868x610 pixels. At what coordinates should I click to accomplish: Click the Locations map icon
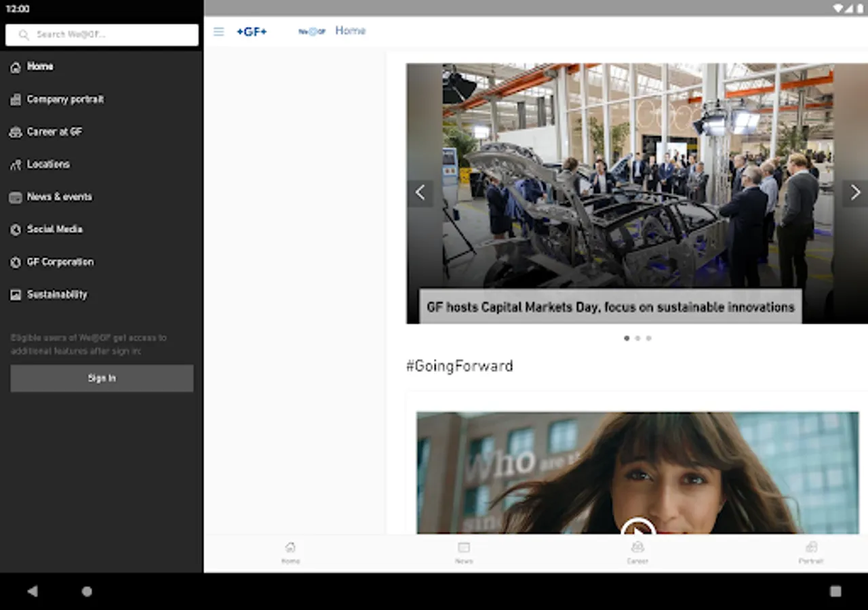16,165
